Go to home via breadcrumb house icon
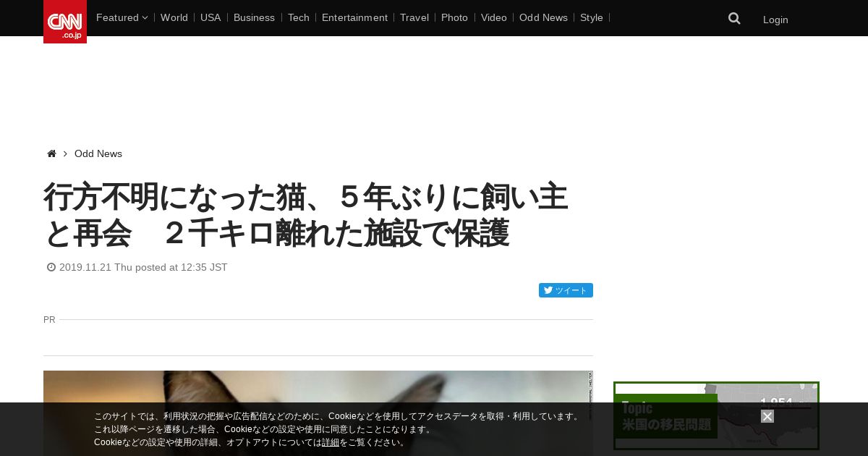The width and height of the screenshot is (868, 456). coord(51,153)
